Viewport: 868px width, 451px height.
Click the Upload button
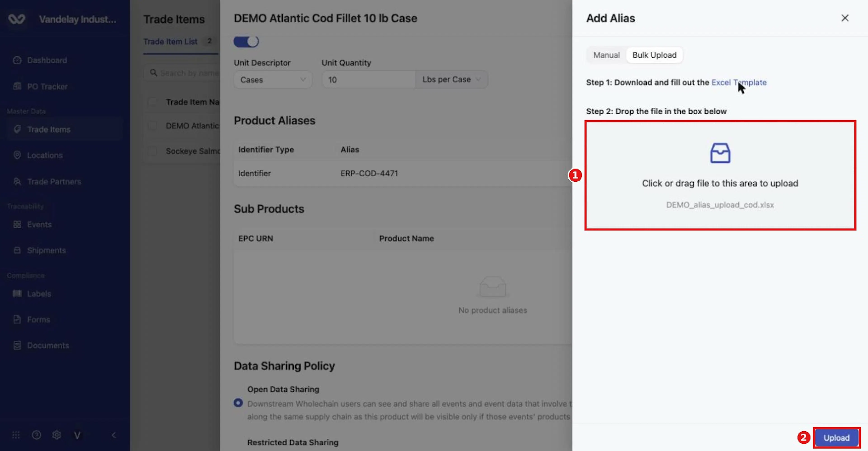[836, 437]
